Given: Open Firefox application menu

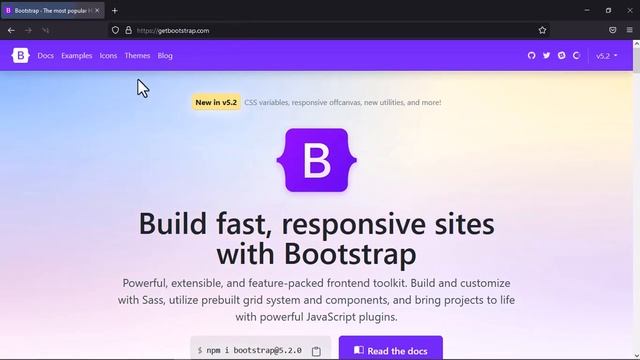Looking at the screenshot, I should [629, 30].
